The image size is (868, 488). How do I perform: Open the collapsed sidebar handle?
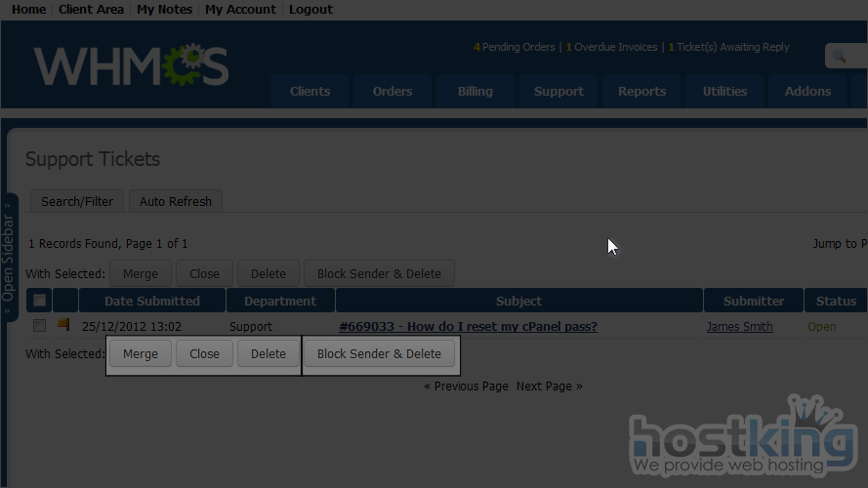tap(9, 258)
